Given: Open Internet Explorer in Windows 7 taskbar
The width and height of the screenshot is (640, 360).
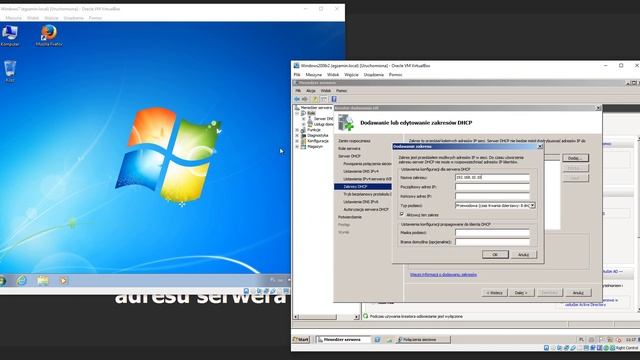Looking at the screenshot, I should 21,280.
